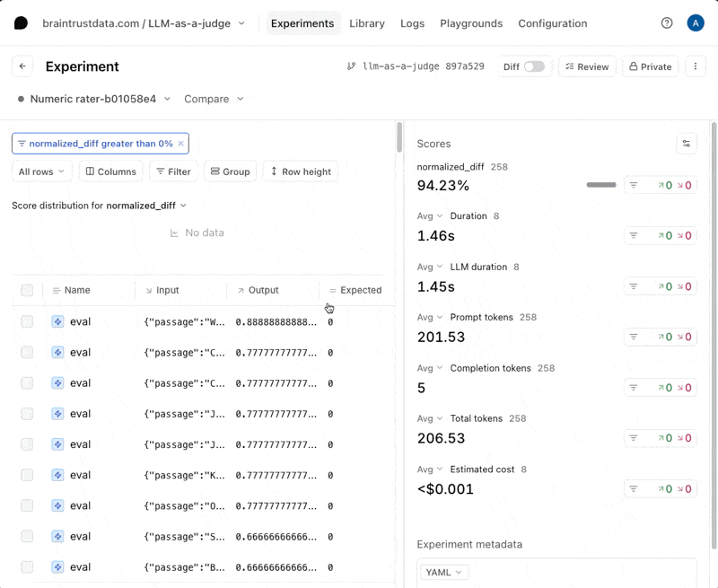Remove the normalized_diff filter chip

tap(180, 144)
